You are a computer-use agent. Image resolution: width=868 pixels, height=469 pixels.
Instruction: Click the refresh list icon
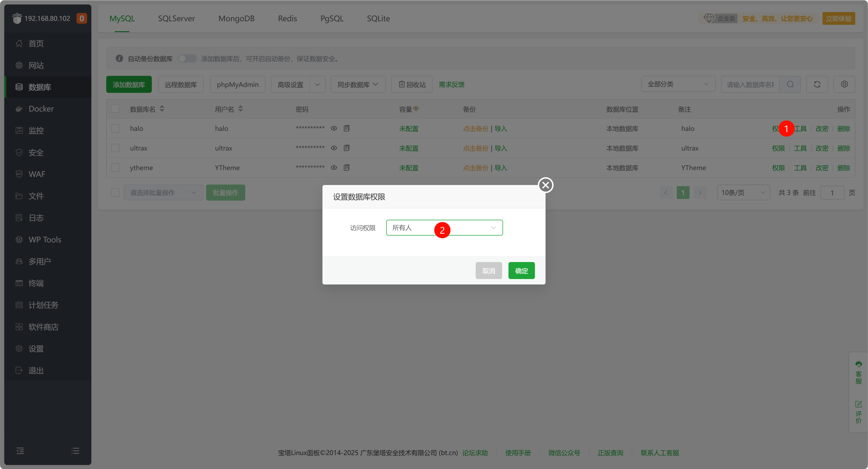coord(817,84)
